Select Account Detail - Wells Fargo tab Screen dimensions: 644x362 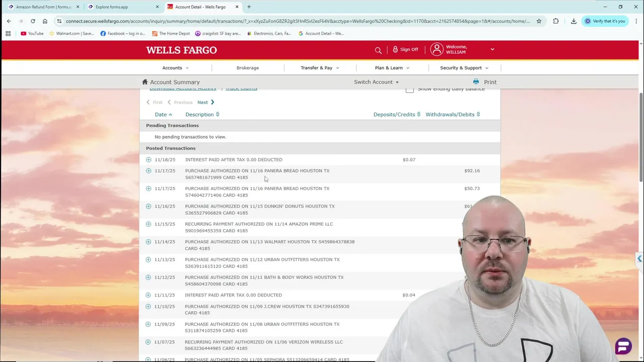point(203,7)
